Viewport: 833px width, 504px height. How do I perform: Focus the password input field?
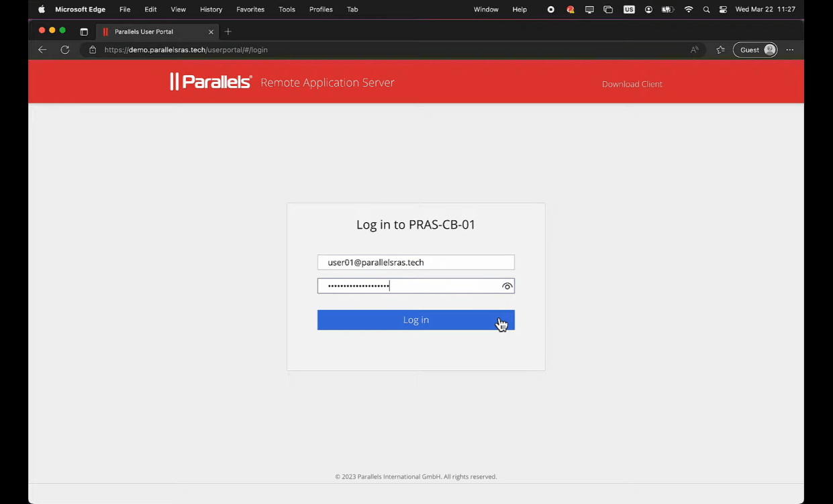(x=408, y=286)
